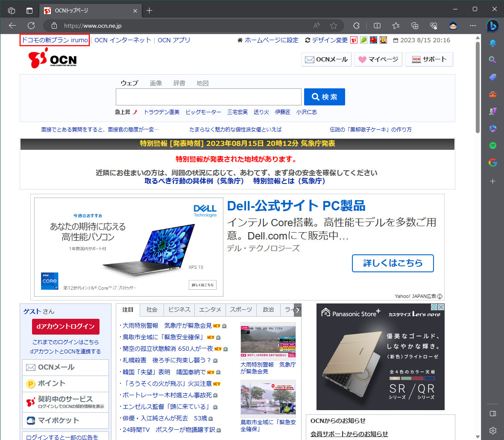This screenshot has height=440, width=504.
Task: Open trending term ビッグモーター
Action: 203,112
